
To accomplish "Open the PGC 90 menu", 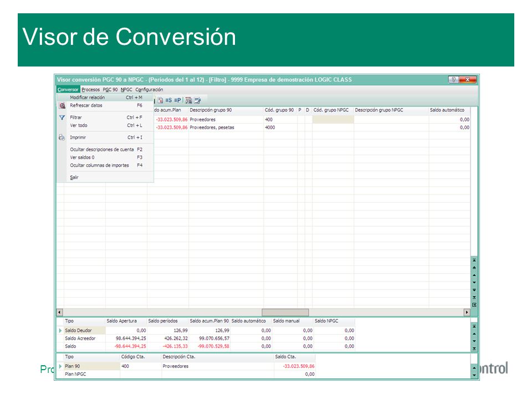I will (x=110, y=90).
